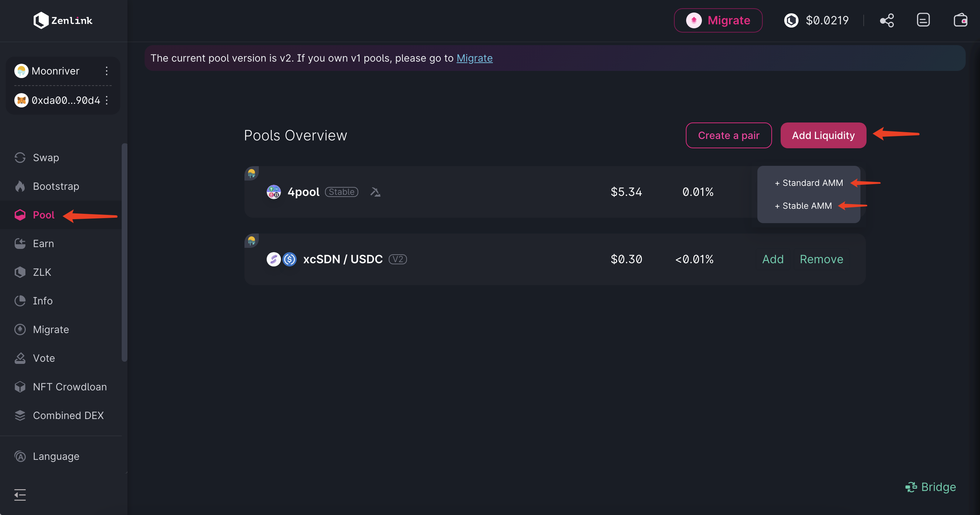Click the Add Liquidity button
Image resolution: width=980 pixels, height=515 pixels.
(x=823, y=135)
